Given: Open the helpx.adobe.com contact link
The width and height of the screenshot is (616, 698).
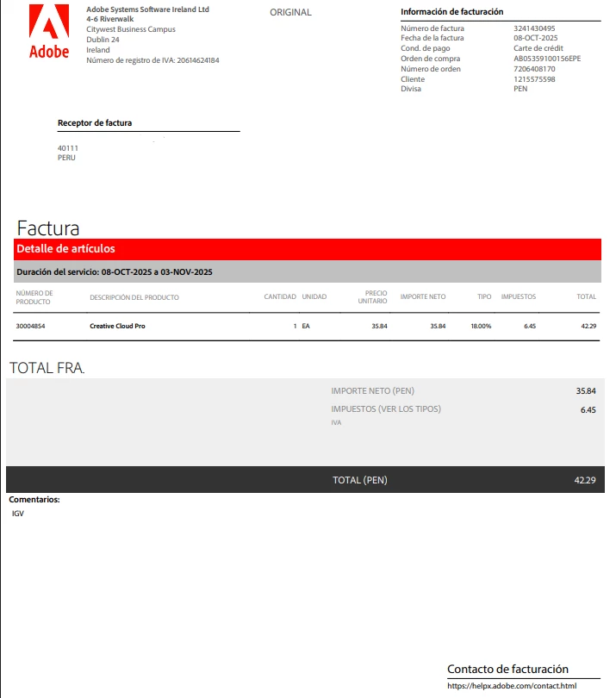Looking at the screenshot, I should pos(512,686).
